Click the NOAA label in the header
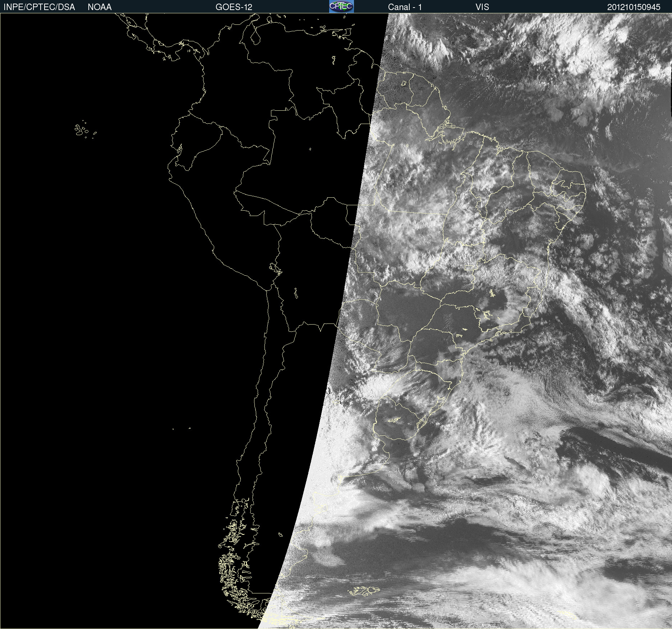The image size is (672, 629). pyautogui.click(x=100, y=7)
